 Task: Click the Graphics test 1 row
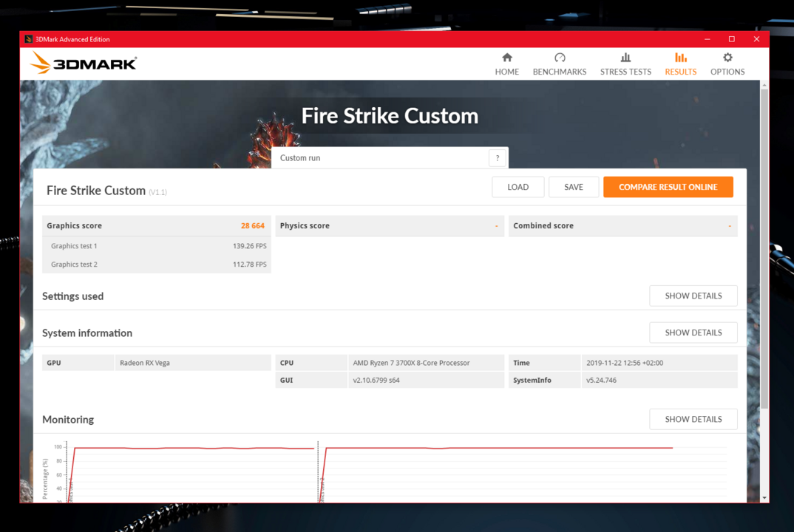point(157,246)
